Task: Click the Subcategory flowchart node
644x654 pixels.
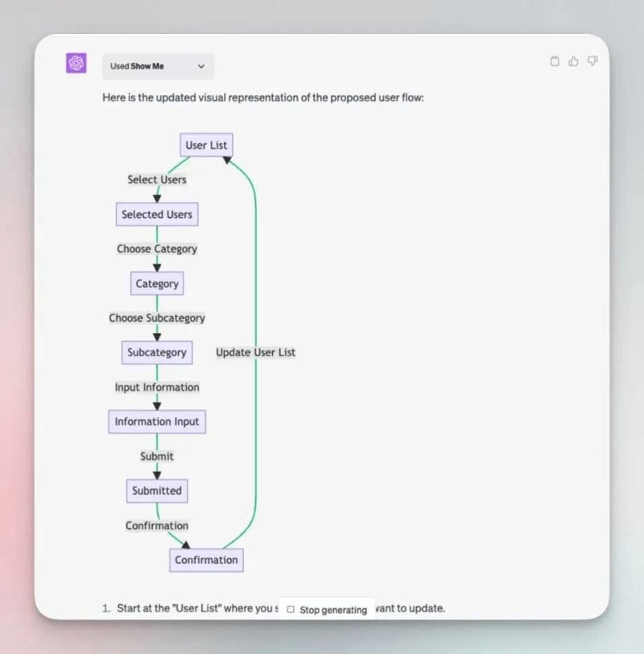Action: (x=157, y=352)
